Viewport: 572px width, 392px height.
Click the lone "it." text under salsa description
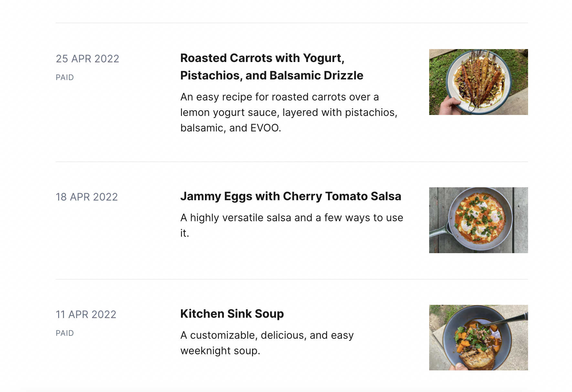click(x=185, y=233)
